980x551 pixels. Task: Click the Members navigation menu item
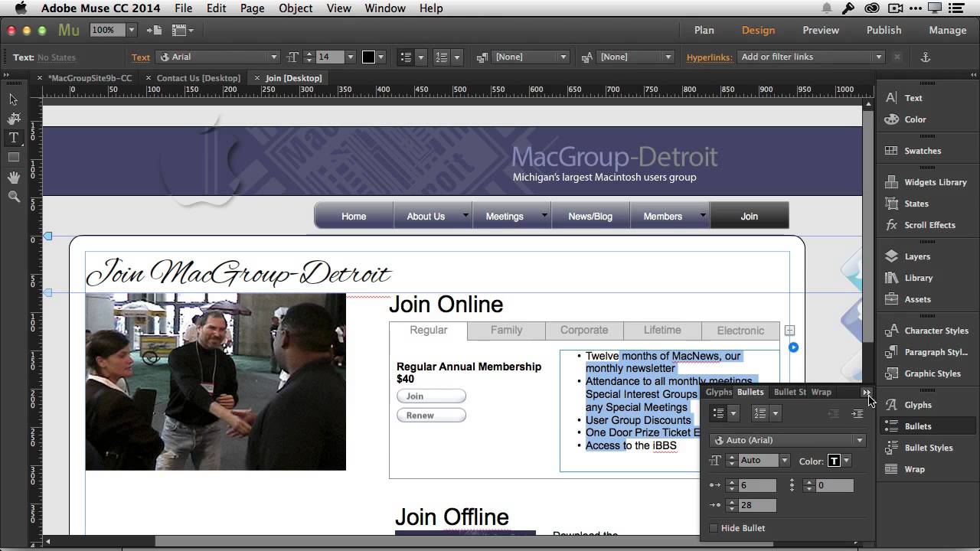click(x=663, y=217)
